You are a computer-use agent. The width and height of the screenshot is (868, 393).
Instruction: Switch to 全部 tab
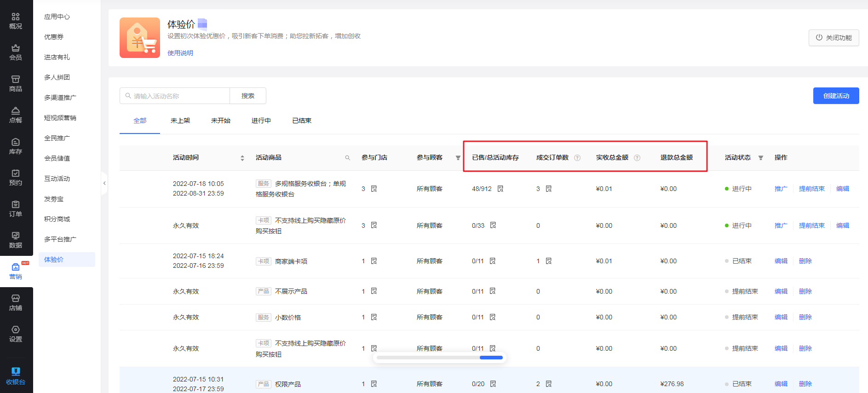point(140,121)
